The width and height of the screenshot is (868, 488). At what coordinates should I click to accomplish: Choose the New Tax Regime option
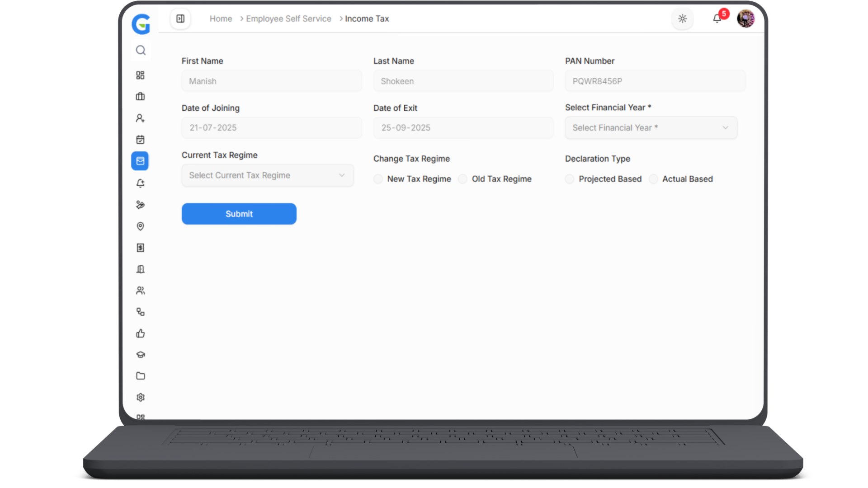pos(378,179)
